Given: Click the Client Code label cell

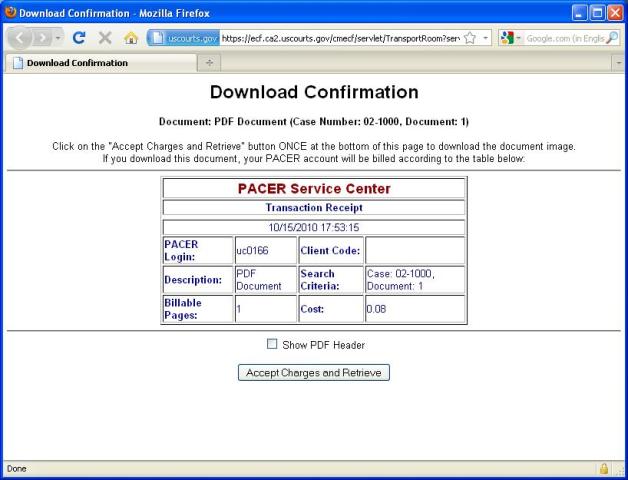Looking at the screenshot, I should tap(331, 250).
